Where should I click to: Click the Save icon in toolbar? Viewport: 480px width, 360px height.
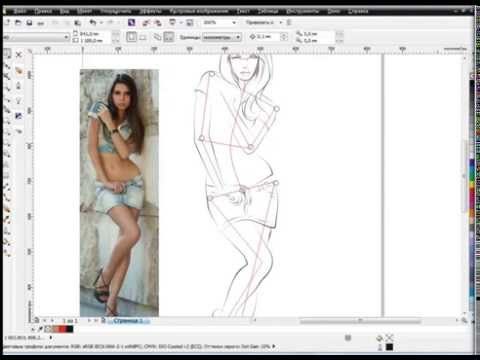pyautogui.click(x=29, y=23)
